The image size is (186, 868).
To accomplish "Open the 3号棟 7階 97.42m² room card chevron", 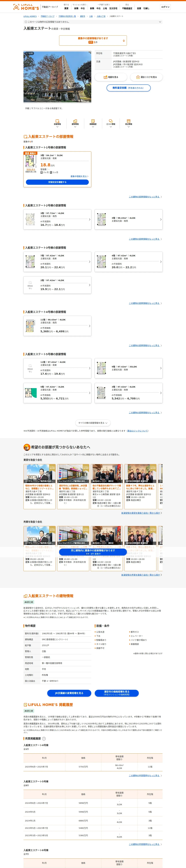I will click(x=90, y=262).
